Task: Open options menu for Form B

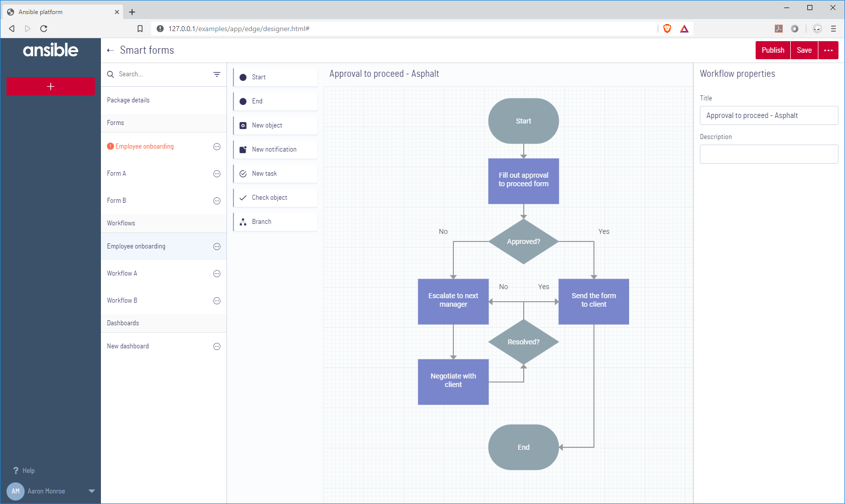Action: point(217,201)
